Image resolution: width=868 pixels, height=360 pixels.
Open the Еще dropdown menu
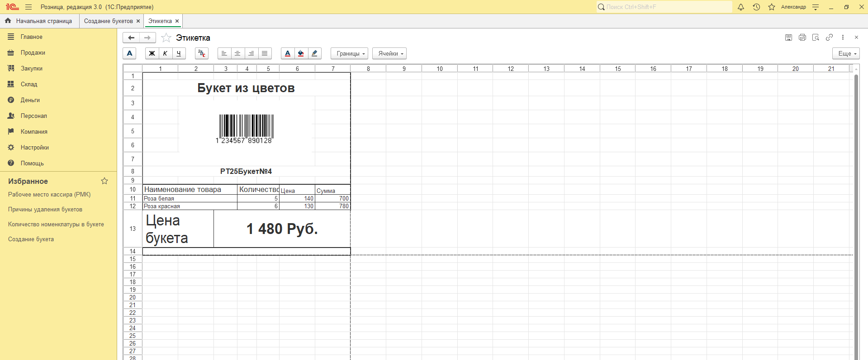(846, 53)
